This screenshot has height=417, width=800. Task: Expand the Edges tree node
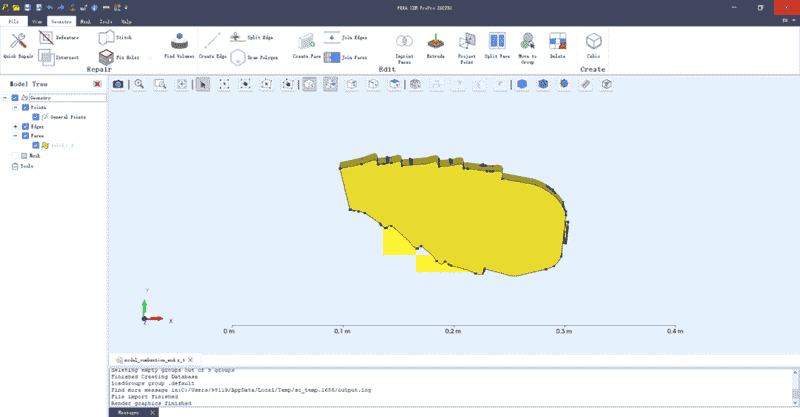click(x=15, y=127)
